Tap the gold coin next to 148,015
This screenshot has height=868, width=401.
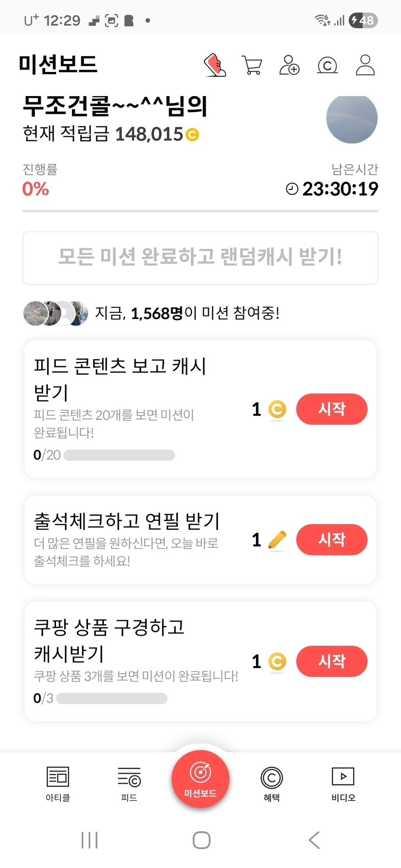pos(192,134)
